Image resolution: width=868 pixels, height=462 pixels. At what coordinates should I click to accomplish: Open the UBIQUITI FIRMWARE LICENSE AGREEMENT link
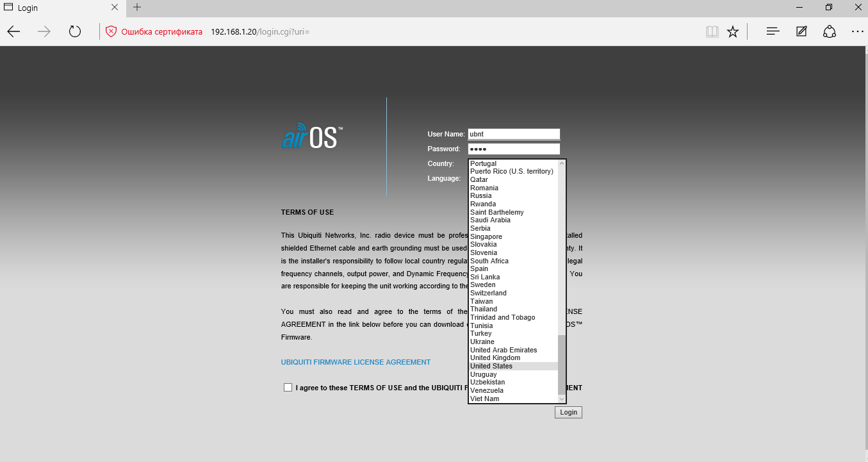(356, 362)
